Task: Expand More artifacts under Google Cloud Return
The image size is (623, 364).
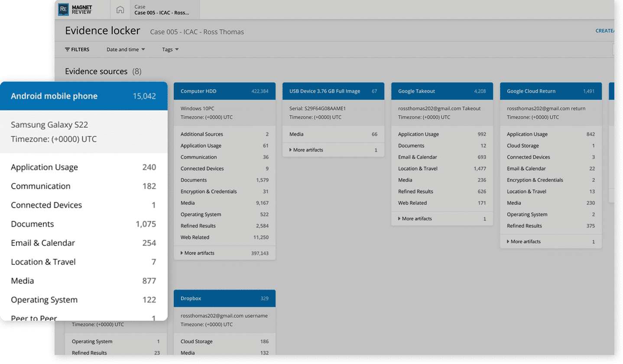Action: pos(525,242)
